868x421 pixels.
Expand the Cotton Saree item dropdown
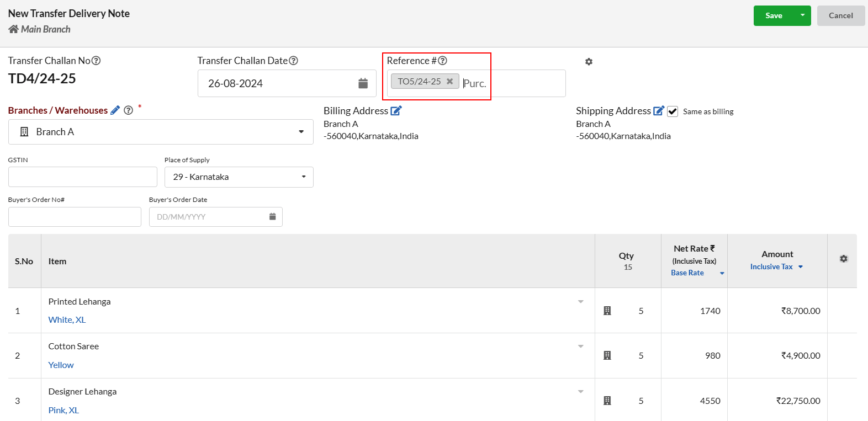tap(581, 347)
